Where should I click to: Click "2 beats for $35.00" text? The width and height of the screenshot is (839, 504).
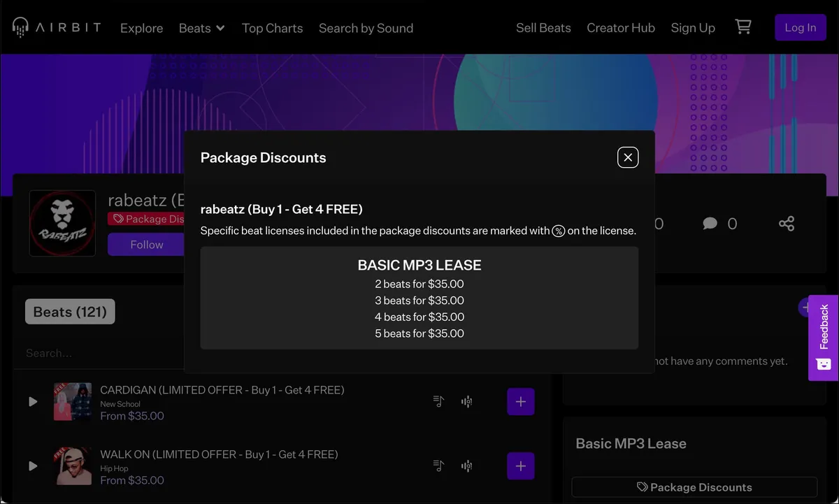tap(419, 284)
